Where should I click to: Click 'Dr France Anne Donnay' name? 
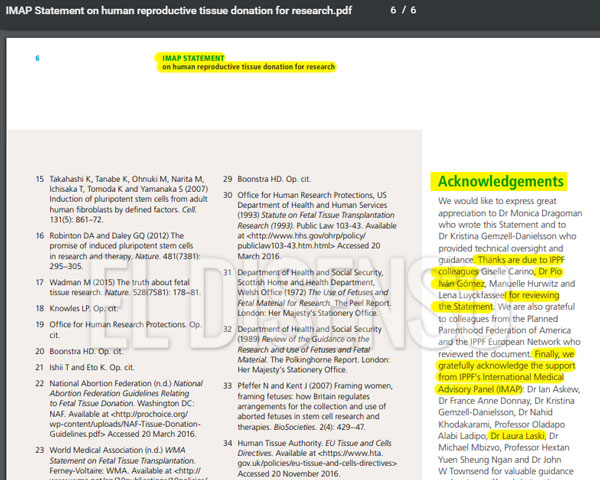(484, 401)
